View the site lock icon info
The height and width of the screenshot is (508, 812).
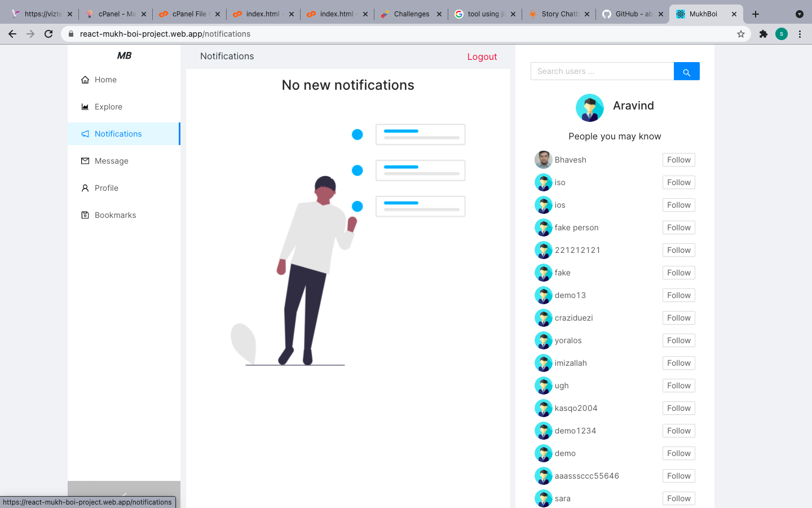tap(71, 34)
